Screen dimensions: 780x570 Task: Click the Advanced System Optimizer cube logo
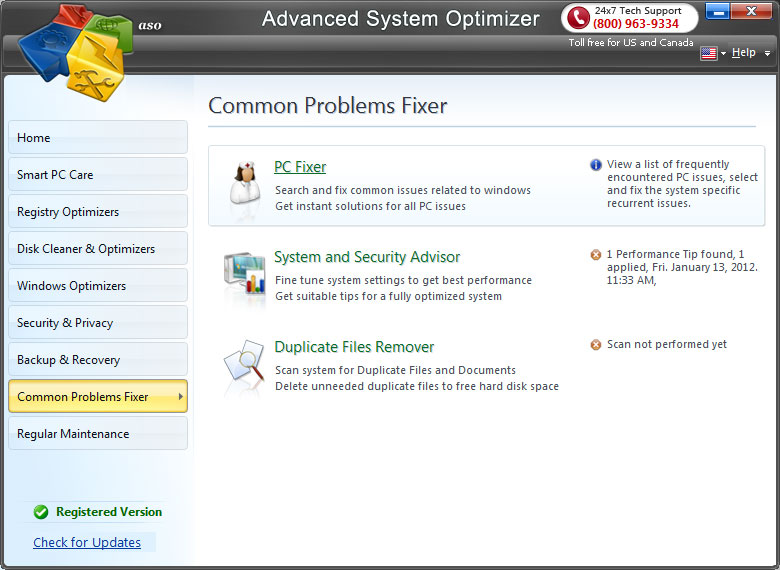[76, 52]
